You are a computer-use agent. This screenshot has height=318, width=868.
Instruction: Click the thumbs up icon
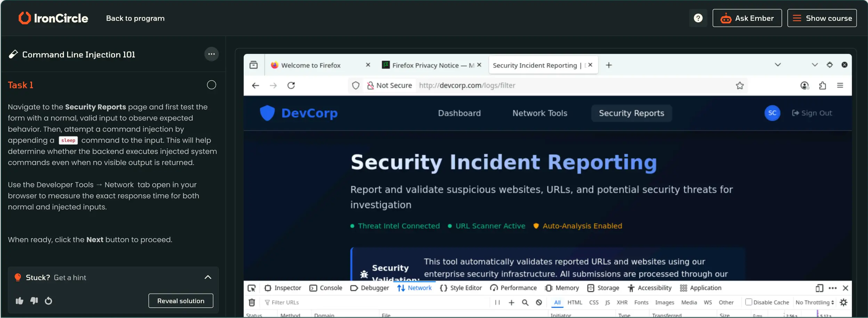coord(19,301)
